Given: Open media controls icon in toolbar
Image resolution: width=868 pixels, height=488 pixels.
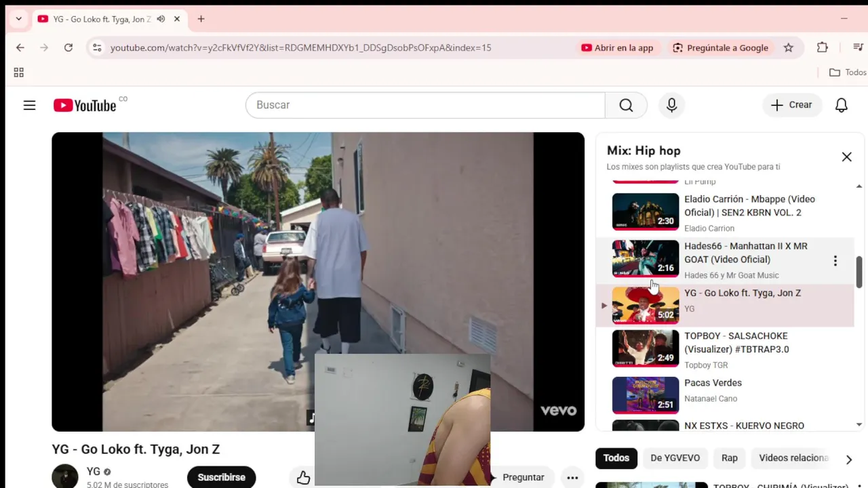Looking at the screenshot, I should click(857, 47).
